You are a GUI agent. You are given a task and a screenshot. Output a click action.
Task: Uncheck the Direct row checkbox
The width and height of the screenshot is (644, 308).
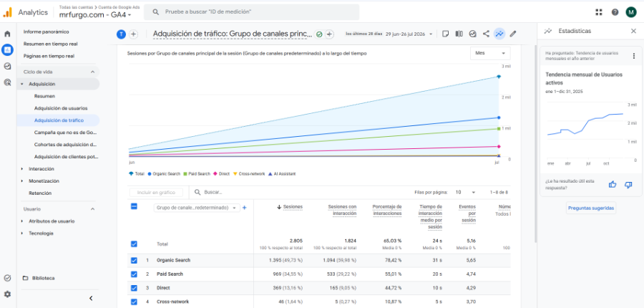pos(134,288)
